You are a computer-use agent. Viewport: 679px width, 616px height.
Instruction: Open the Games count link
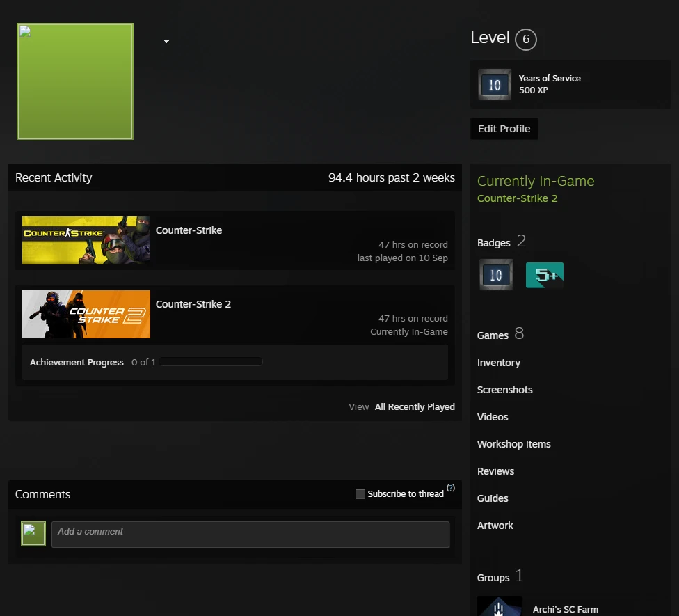pyautogui.click(x=501, y=334)
